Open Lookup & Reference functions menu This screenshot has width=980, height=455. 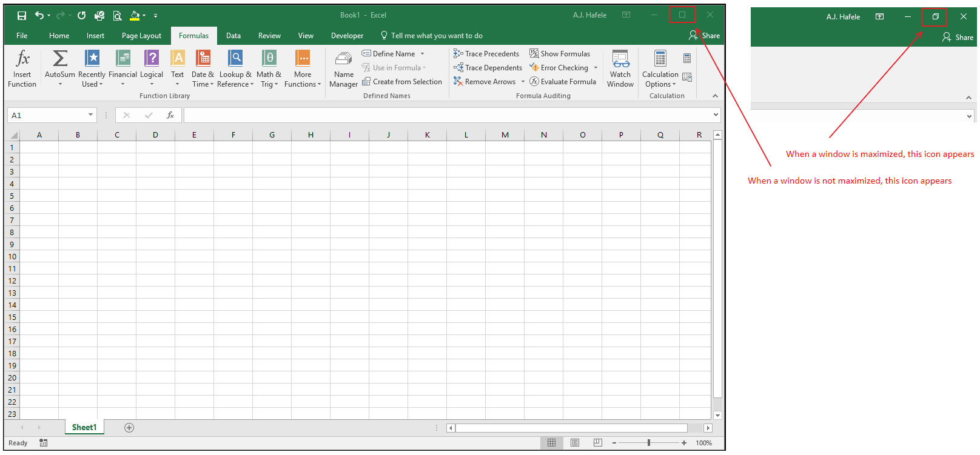click(235, 68)
